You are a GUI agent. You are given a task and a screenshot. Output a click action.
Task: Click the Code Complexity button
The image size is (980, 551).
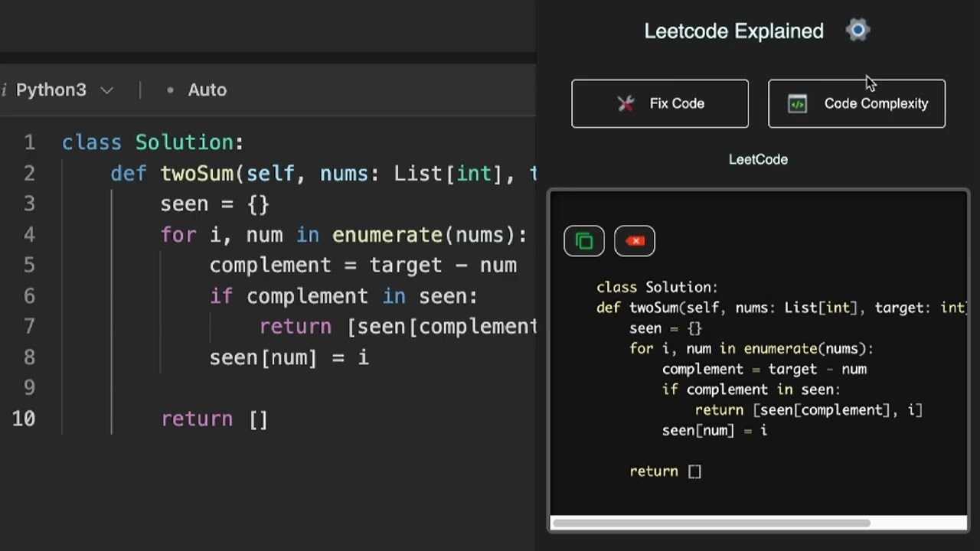click(857, 103)
